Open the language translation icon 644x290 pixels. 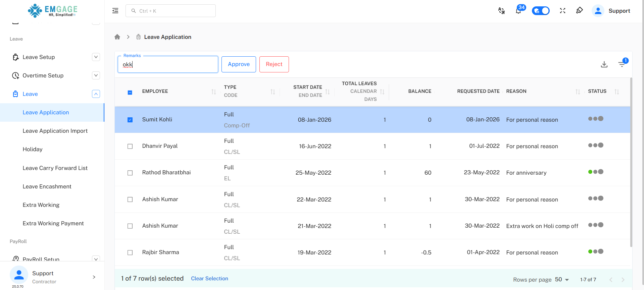(501, 11)
